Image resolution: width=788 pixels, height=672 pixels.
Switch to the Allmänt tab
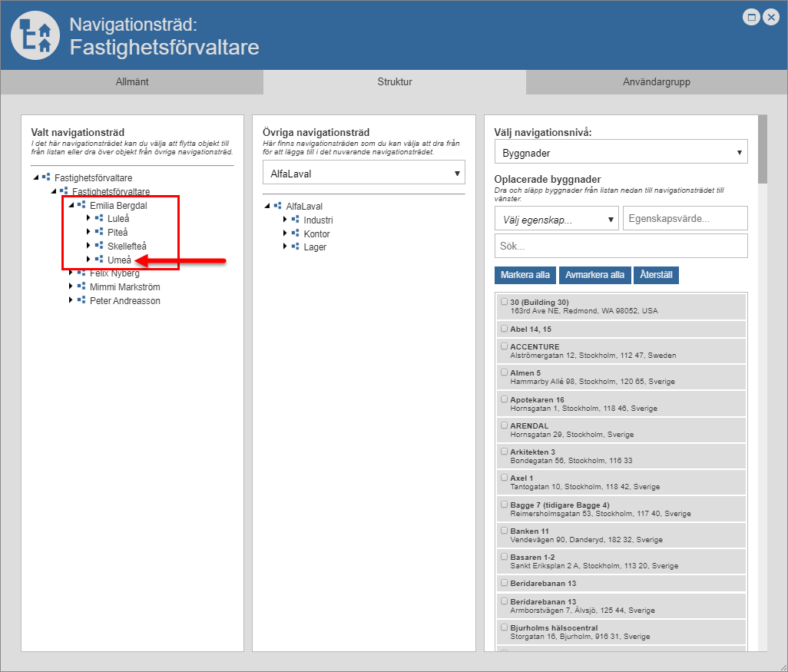(x=132, y=82)
